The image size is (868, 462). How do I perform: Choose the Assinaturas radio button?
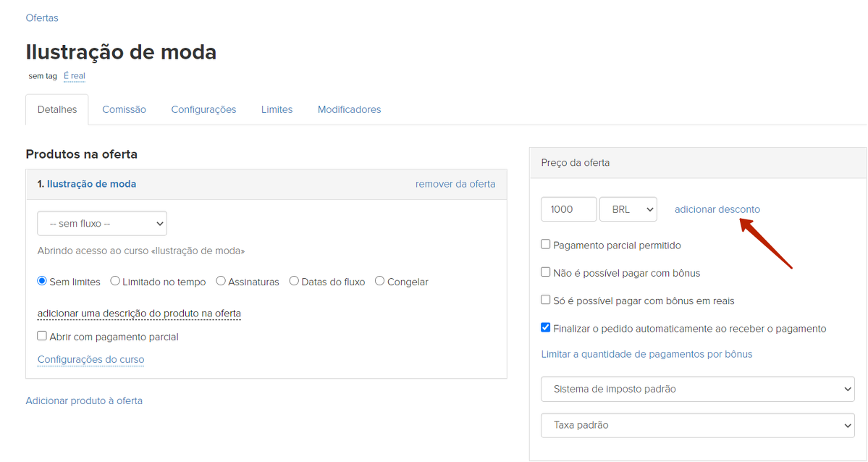[x=222, y=281]
